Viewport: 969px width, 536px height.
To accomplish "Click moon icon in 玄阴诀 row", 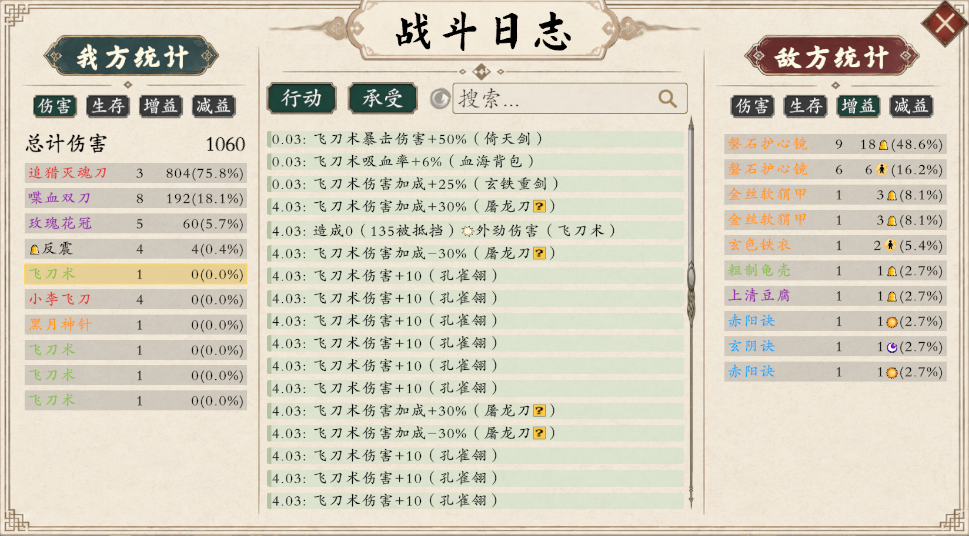I will pos(891,347).
